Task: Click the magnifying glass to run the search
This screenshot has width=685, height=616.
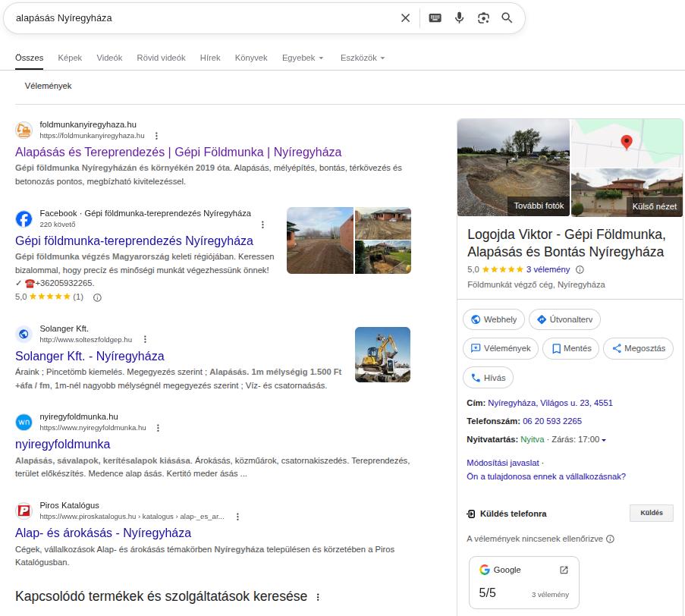Action: coord(507,17)
